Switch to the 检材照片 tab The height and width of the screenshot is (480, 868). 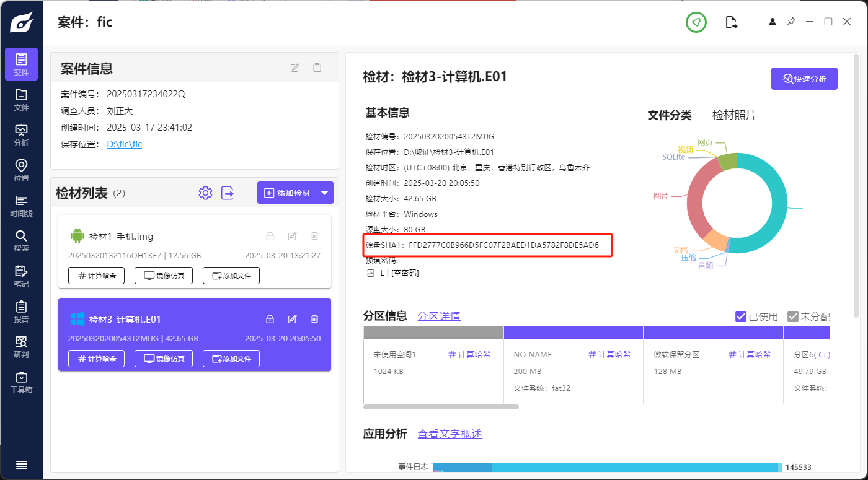coord(734,115)
